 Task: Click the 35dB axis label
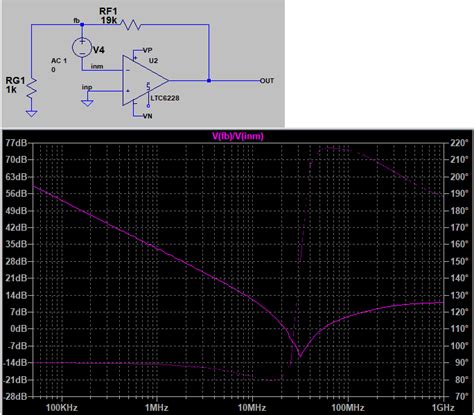16,244
